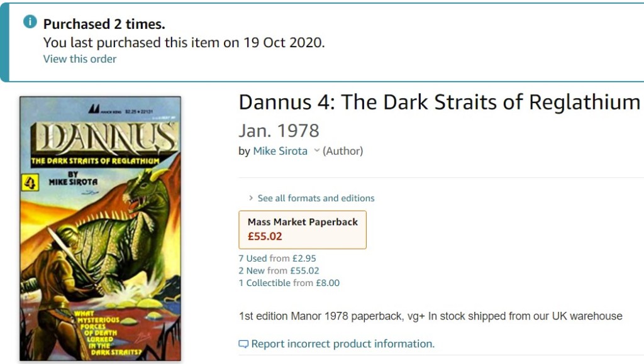This screenshot has height=364, width=644.
Task: Click the Dannus 4 product title
Action: [x=439, y=102]
